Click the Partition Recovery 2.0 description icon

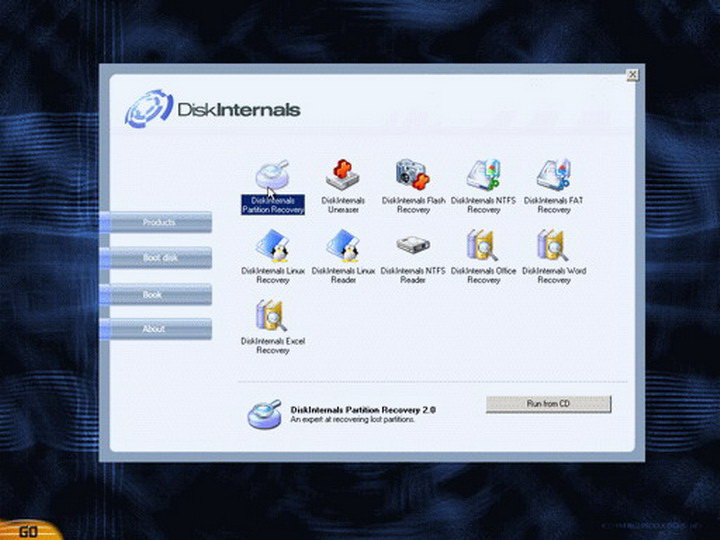tap(264, 414)
